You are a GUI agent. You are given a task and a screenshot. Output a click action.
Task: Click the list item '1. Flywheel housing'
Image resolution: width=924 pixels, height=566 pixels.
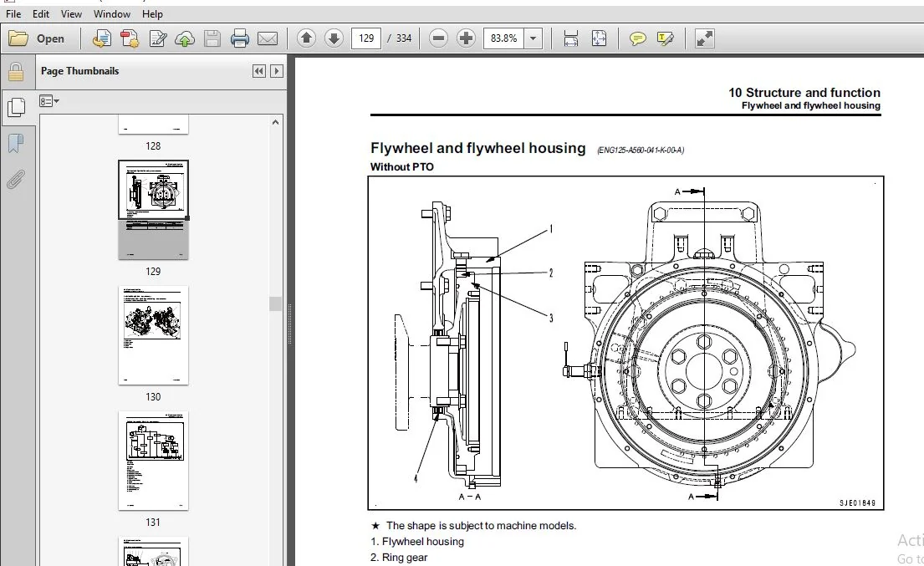[x=417, y=541]
